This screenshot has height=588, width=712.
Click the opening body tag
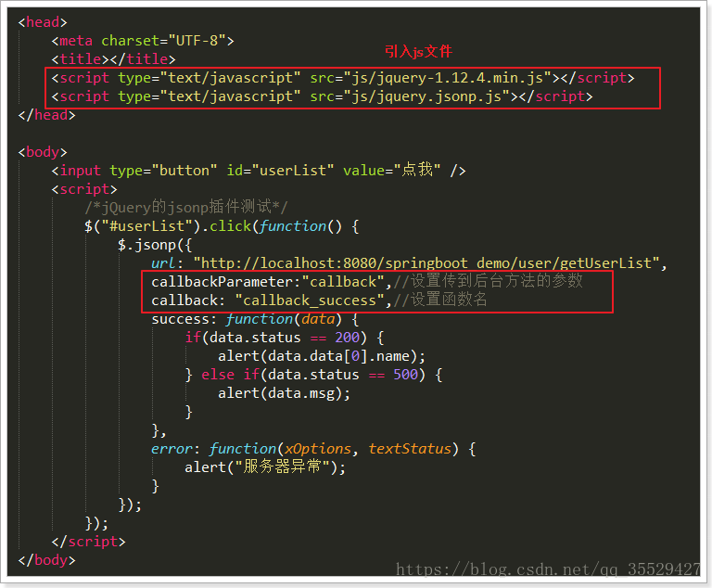(43, 152)
